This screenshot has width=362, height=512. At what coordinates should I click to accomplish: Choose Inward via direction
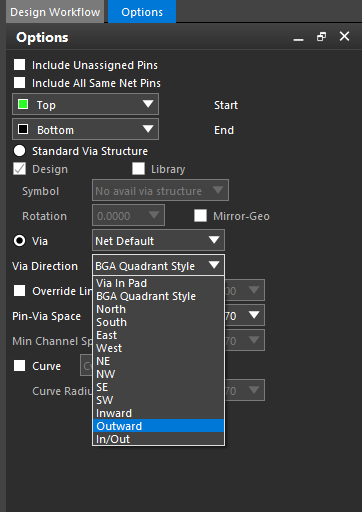tap(158, 413)
